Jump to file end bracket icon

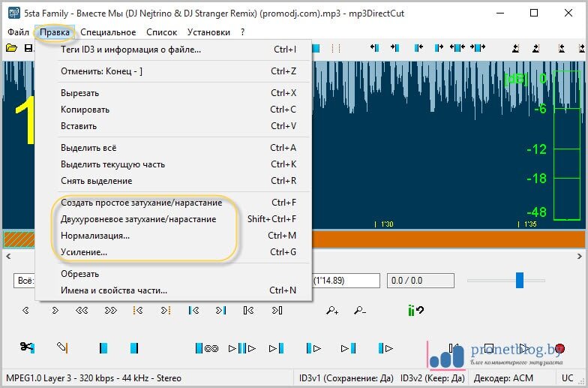click(x=277, y=311)
